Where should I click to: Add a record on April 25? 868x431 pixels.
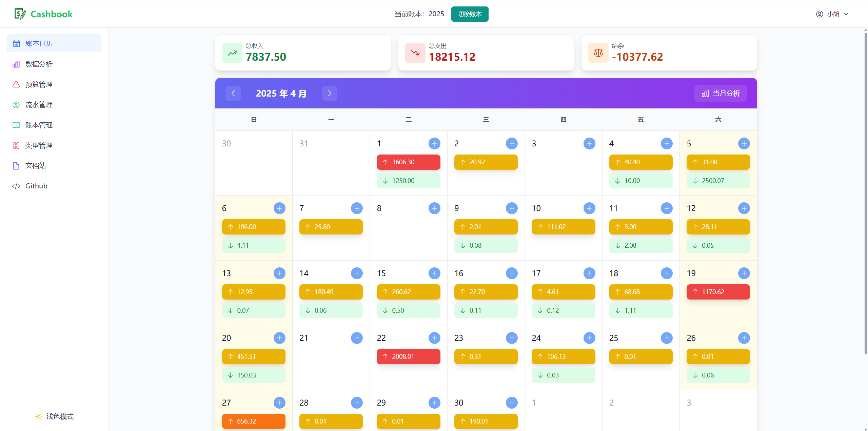pos(667,338)
